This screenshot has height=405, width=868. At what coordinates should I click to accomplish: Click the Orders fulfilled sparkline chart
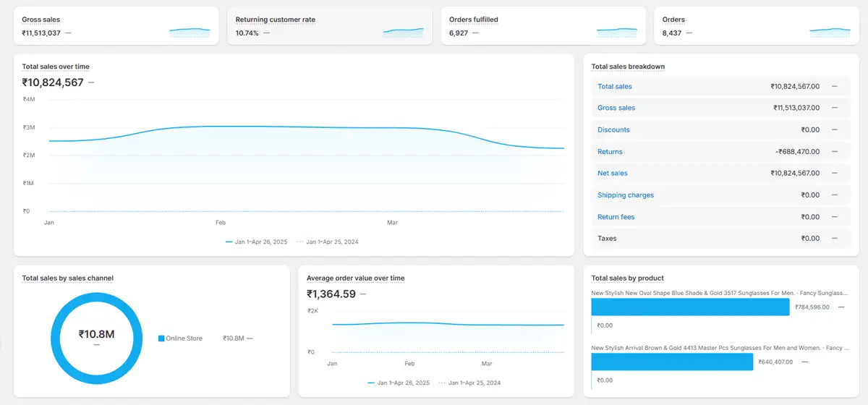pyautogui.click(x=616, y=31)
